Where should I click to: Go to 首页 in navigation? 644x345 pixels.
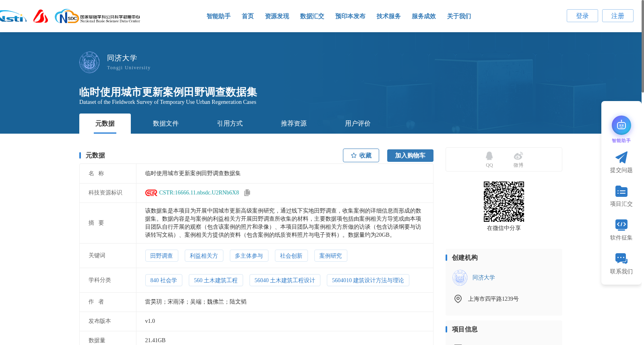248,16
